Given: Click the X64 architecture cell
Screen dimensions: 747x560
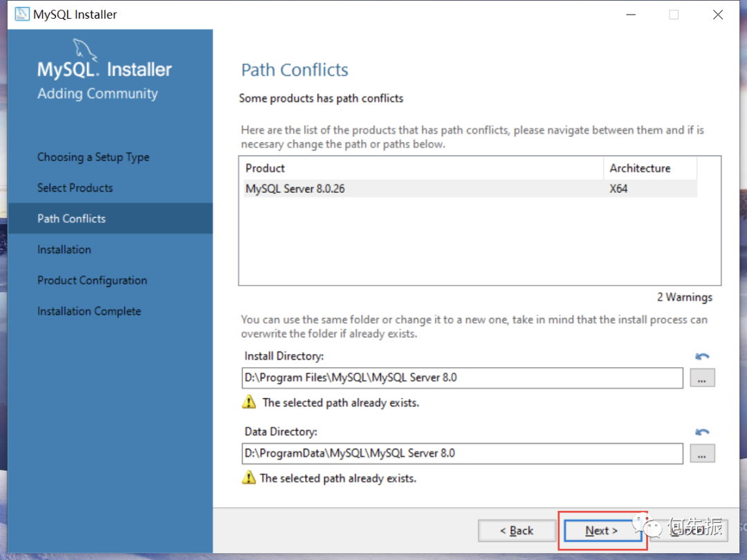Looking at the screenshot, I should (618, 189).
